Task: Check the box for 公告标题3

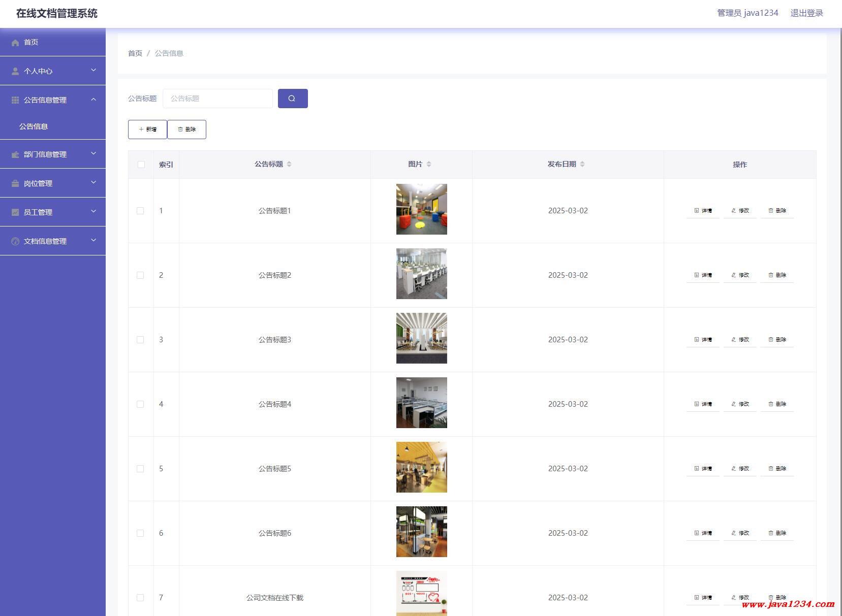Action: coord(140,340)
